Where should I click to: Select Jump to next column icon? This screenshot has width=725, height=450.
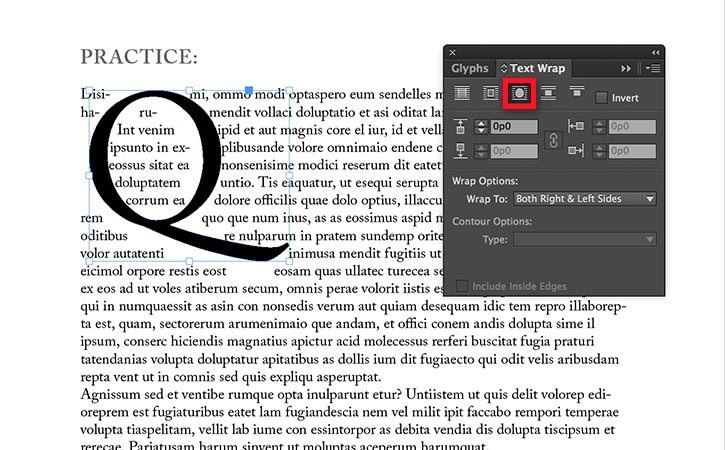coord(577,92)
